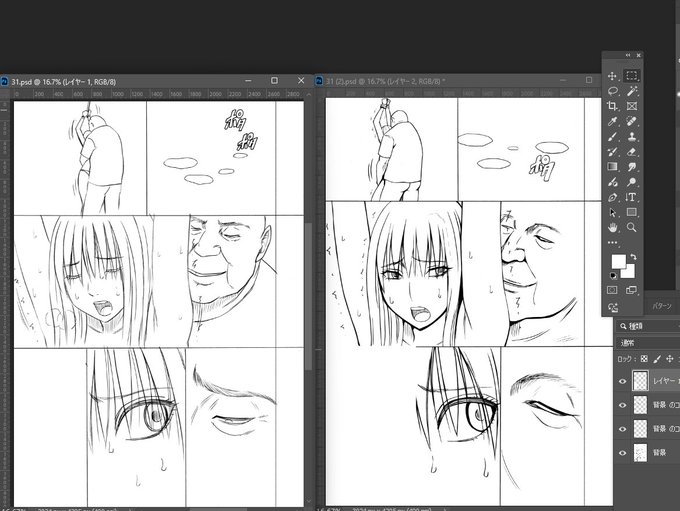
Task: Select the Rectangular Marquee tool
Action: pos(631,76)
